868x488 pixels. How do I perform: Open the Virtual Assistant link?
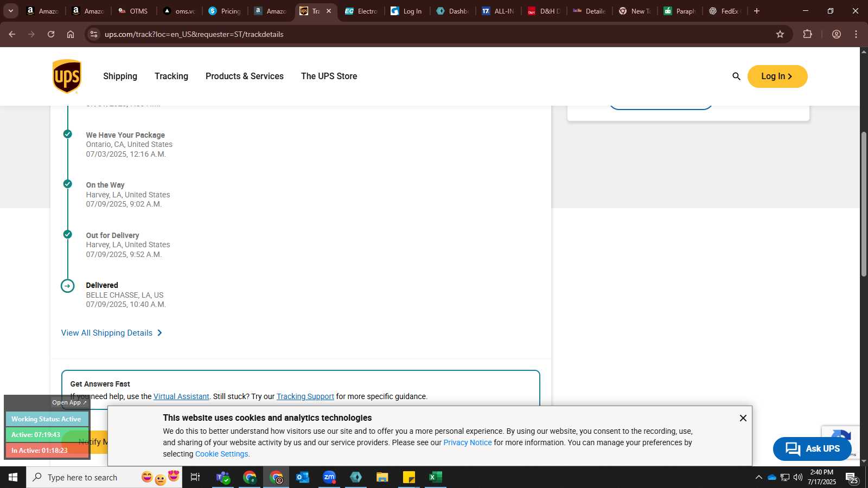pyautogui.click(x=181, y=397)
